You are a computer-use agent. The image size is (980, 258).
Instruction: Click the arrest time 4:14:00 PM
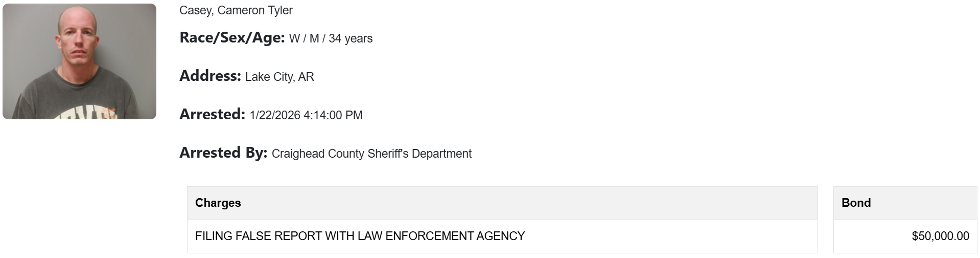pyautogui.click(x=333, y=115)
